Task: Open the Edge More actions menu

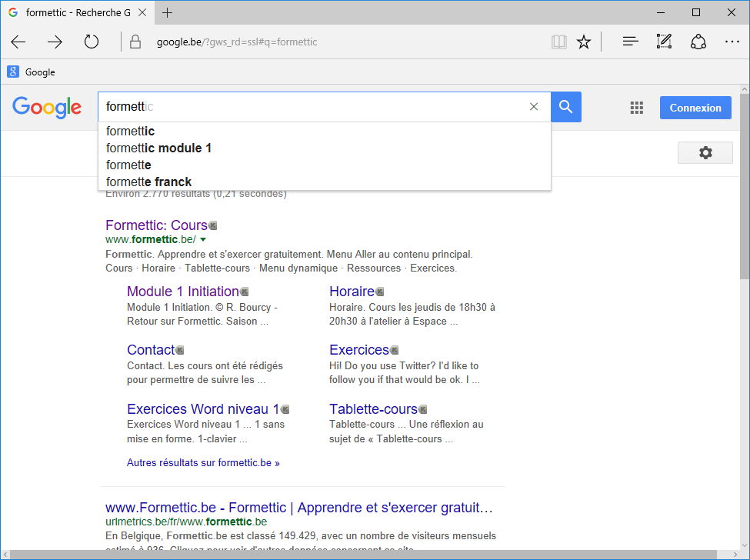Action: (x=732, y=42)
